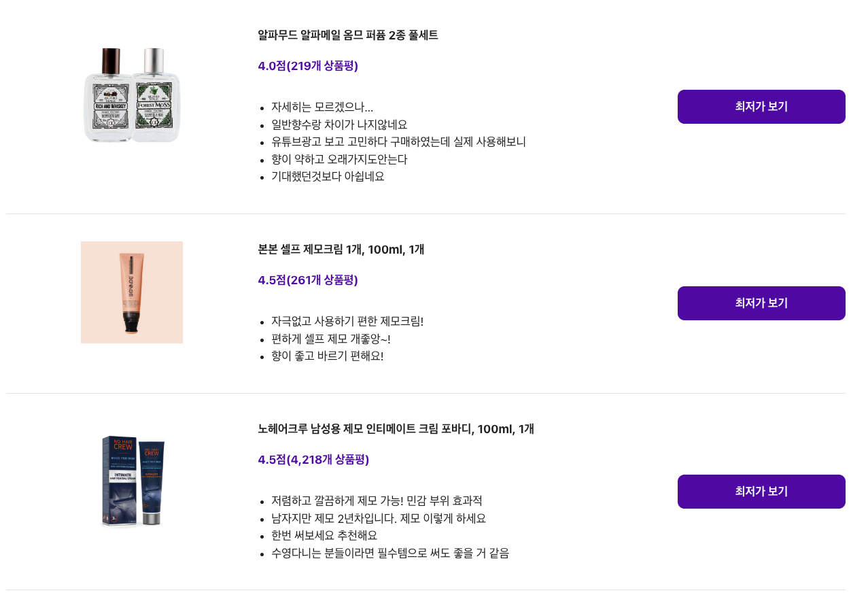This screenshot has width=868, height=595.
Task: Click review 저렴하고 깔끔하게 제모 가능
Action: point(377,500)
